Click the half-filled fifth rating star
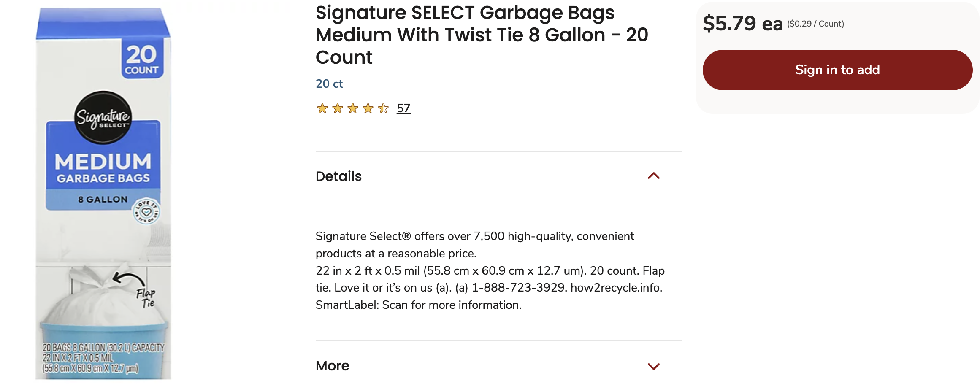Image resolution: width=980 pixels, height=389 pixels. pyautogui.click(x=383, y=108)
